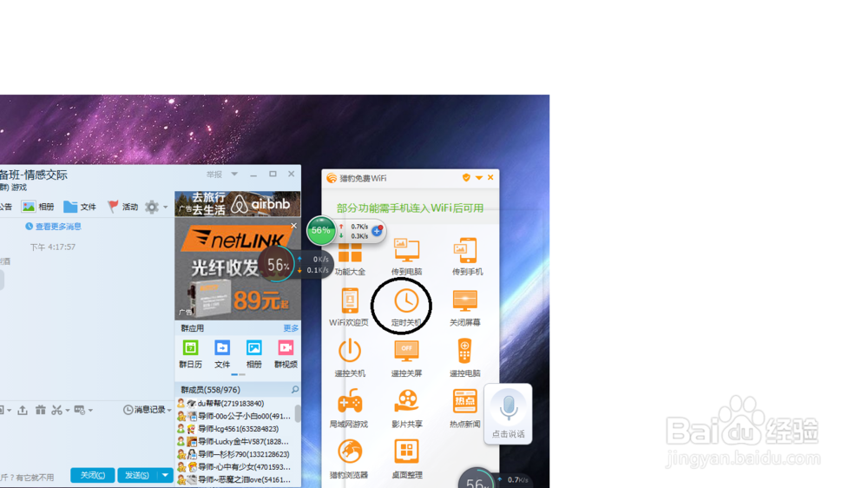
Task: Open 传到电脑 feature
Action: [x=406, y=256]
